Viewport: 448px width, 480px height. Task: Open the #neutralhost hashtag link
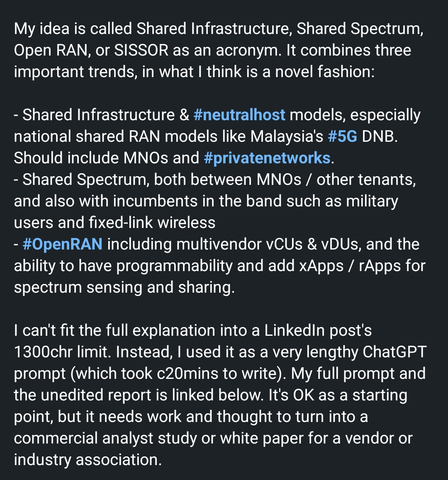coord(239,115)
